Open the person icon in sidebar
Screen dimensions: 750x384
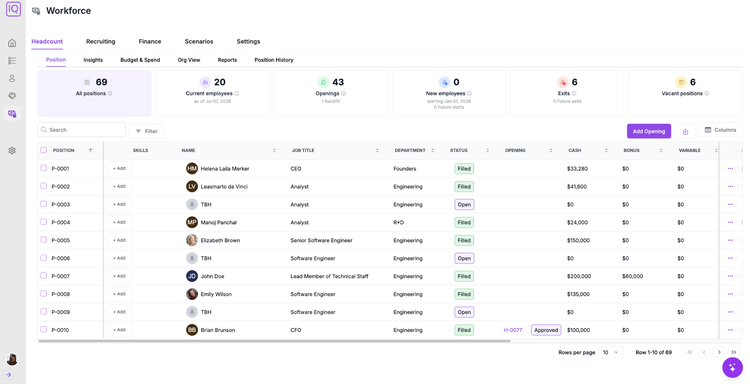pyautogui.click(x=12, y=78)
